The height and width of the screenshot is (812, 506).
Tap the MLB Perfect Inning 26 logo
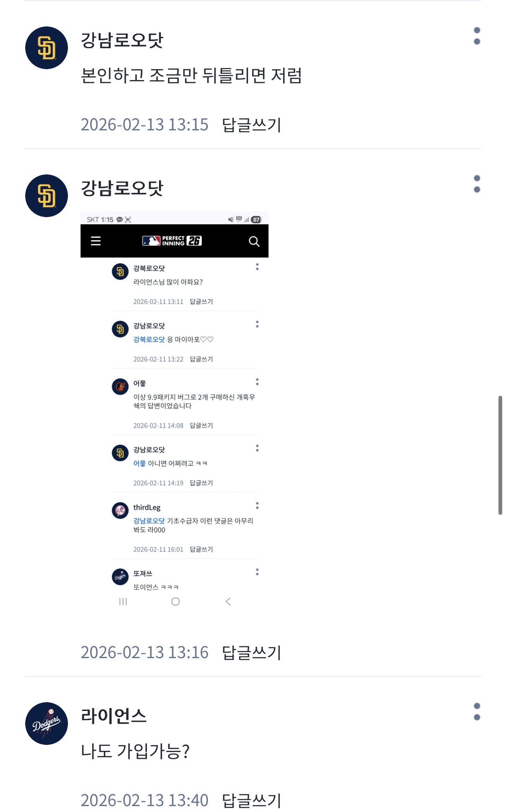(172, 241)
